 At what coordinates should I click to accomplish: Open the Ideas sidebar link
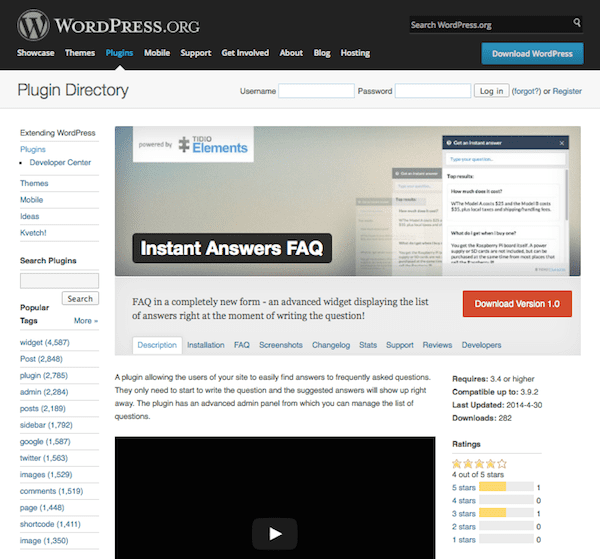point(29,216)
